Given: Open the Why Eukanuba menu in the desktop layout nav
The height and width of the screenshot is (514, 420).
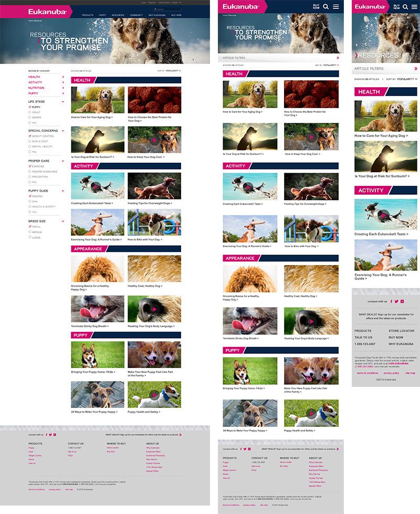Looking at the screenshot, I should pos(157,15).
